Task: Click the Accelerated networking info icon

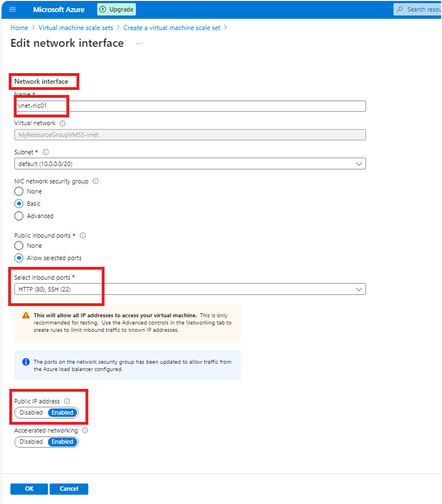Action: 85,430
